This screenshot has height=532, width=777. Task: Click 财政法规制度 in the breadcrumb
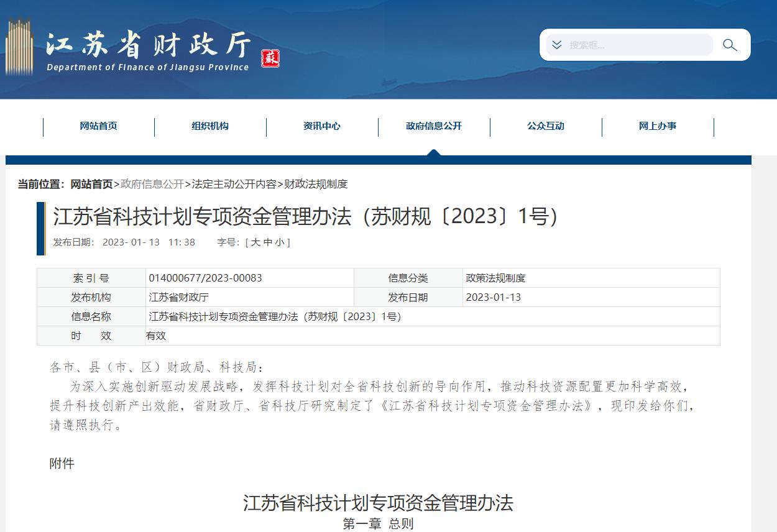coord(316,184)
